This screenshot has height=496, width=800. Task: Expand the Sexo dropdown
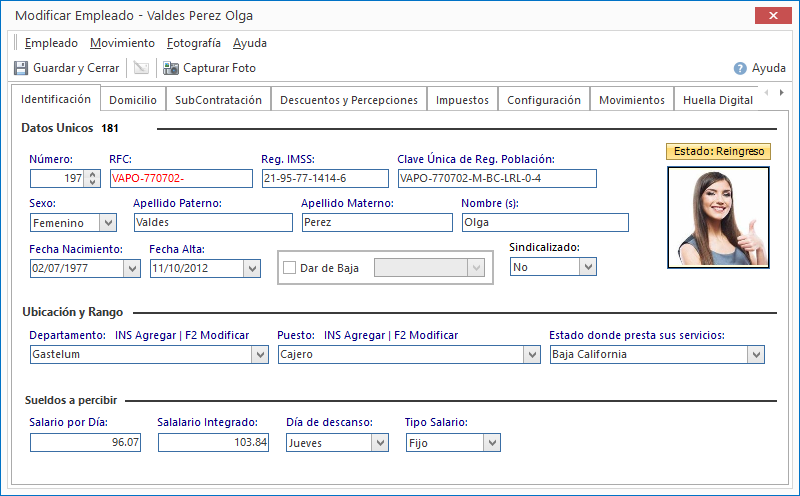107,223
